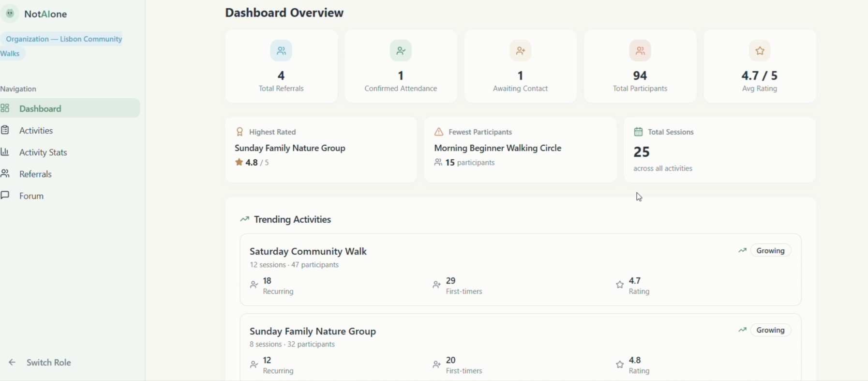This screenshot has width=868, height=381.
Task: Click the Organization — Lisbon Community Walks badge
Action: [x=61, y=46]
